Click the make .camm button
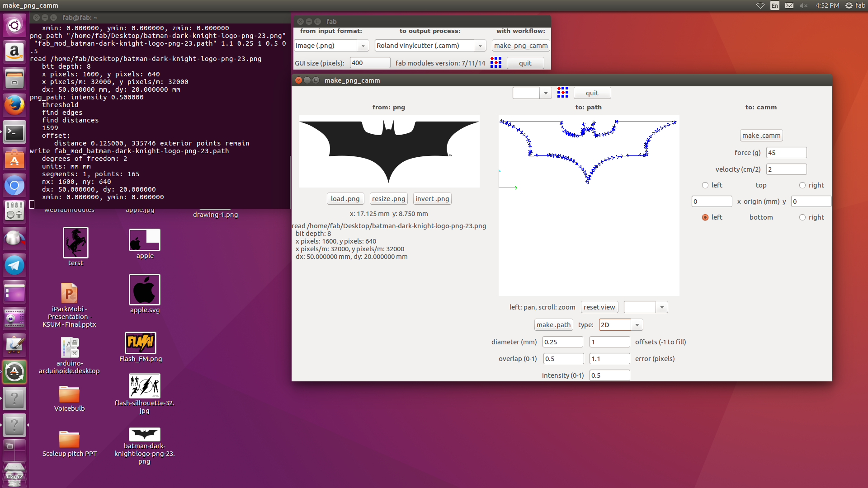 pyautogui.click(x=761, y=136)
